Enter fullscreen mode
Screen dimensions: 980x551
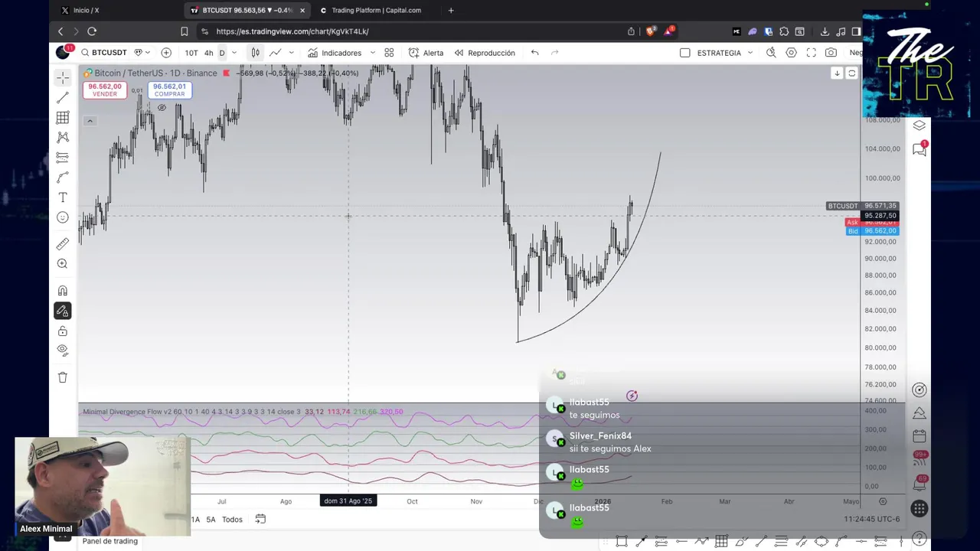(811, 53)
